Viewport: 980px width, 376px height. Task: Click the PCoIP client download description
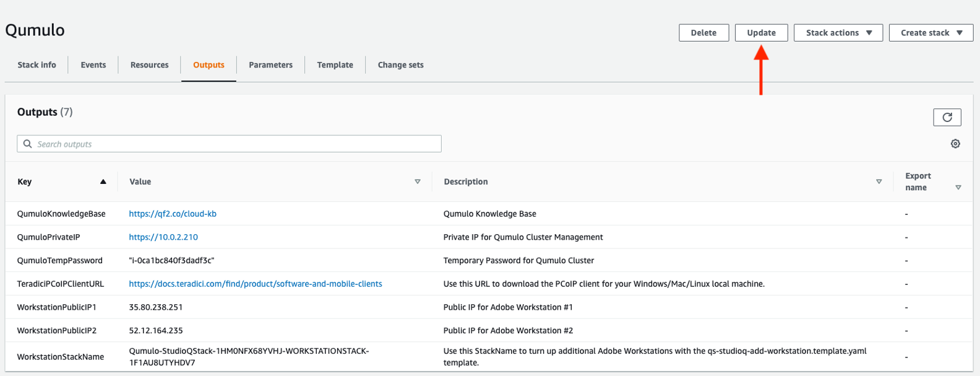coord(604,284)
